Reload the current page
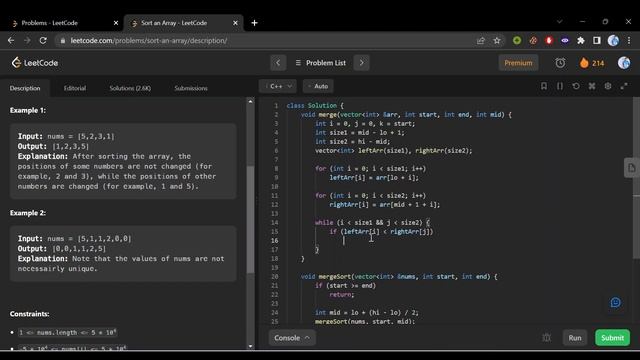The image size is (640, 360). click(x=43, y=40)
